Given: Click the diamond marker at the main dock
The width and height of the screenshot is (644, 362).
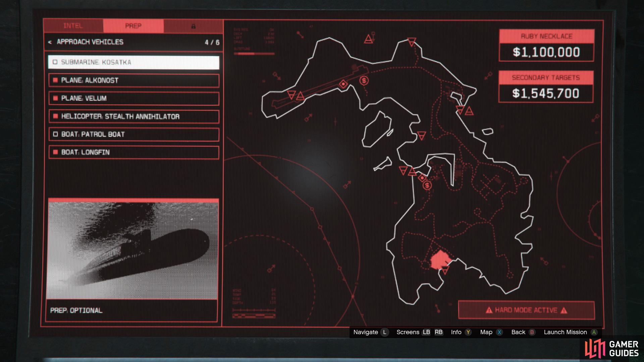Looking at the screenshot, I should coord(422,178).
